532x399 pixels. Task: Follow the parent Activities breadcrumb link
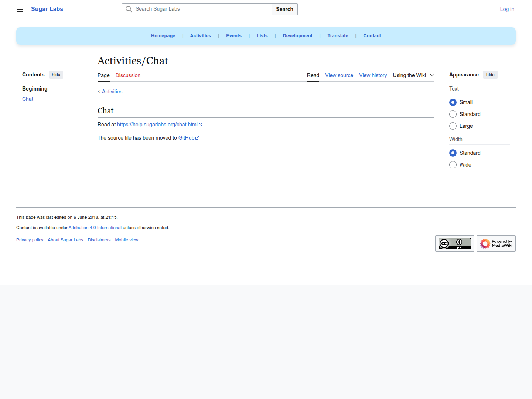[x=112, y=92]
